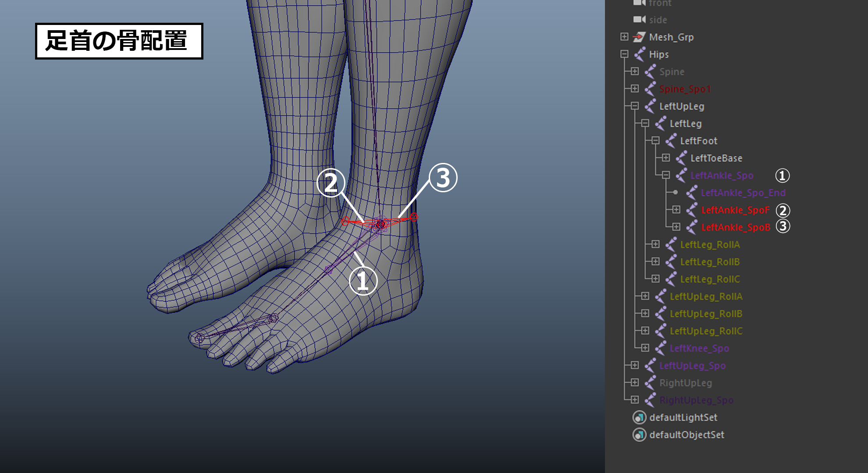868x473 pixels.
Task: Click the side camera icon
Action: click(x=639, y=20)
